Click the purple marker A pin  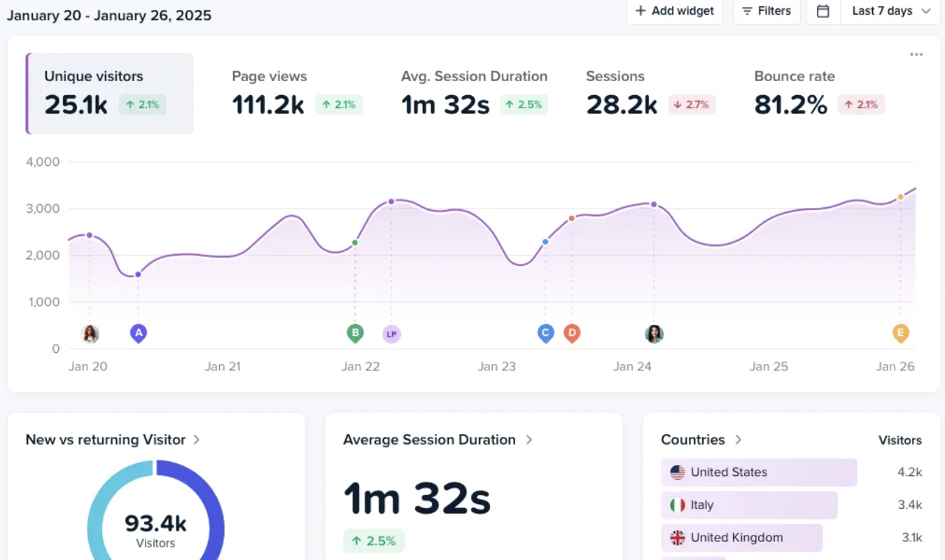point(139,333)
